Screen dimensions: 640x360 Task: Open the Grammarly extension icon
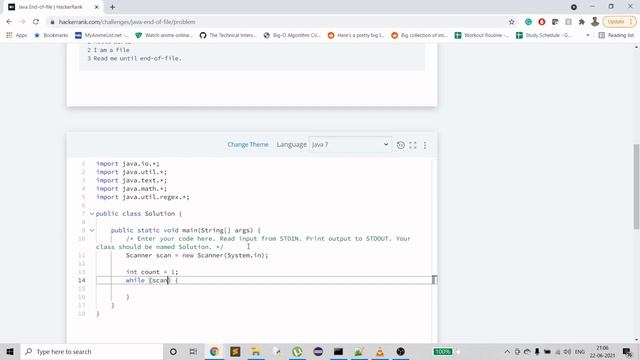pos(528,22)
